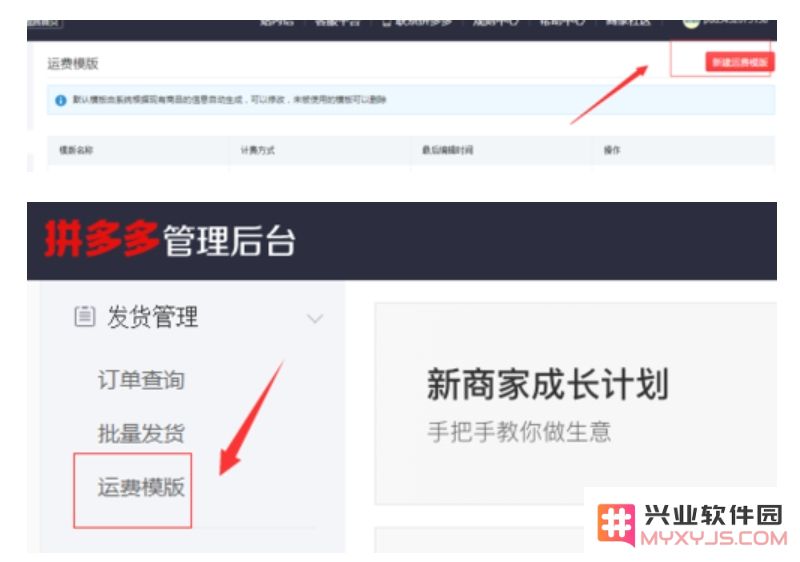Click the clipboard icon beside 发货管理
Viewport: 800px width, 562px height.
(x=85, y=316)
